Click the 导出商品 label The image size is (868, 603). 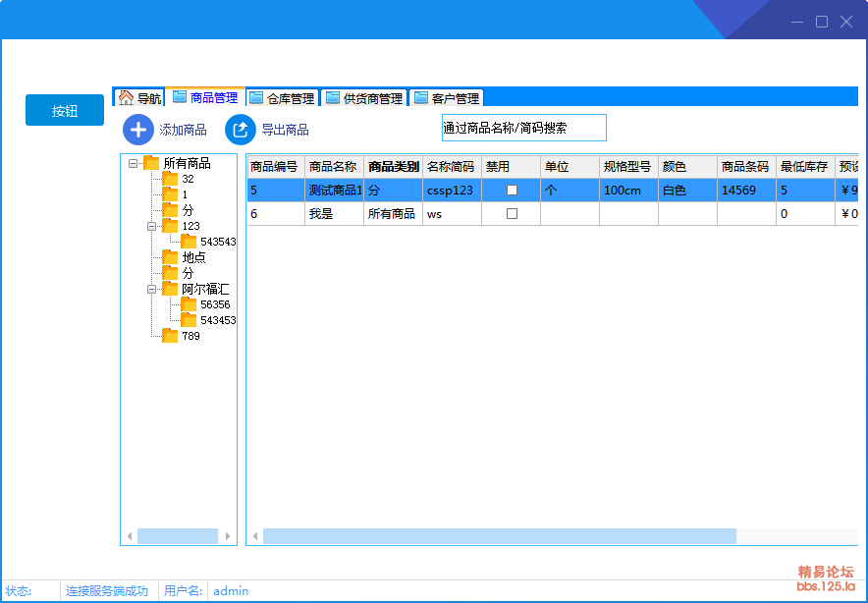tap(285, 130)
